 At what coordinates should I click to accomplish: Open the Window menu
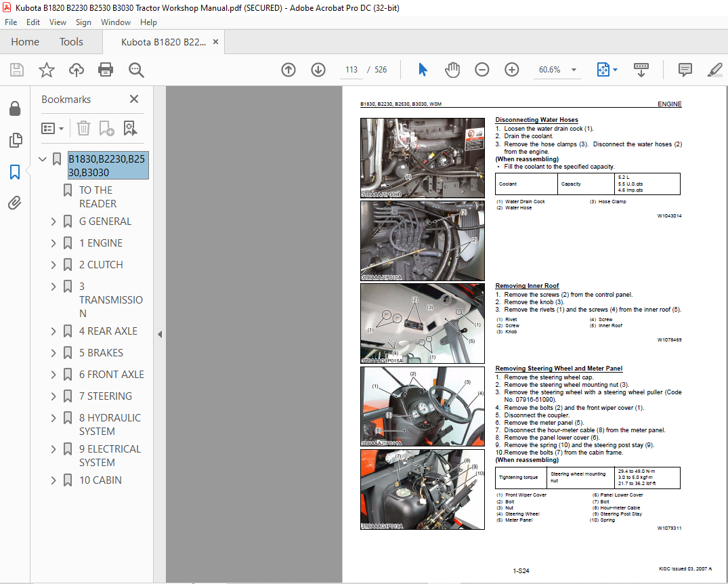pyautogui.click(x=116, y=22)
